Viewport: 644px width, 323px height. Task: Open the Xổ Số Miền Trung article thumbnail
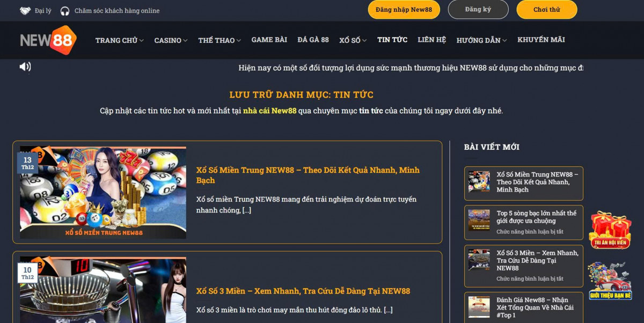point(103,193)
